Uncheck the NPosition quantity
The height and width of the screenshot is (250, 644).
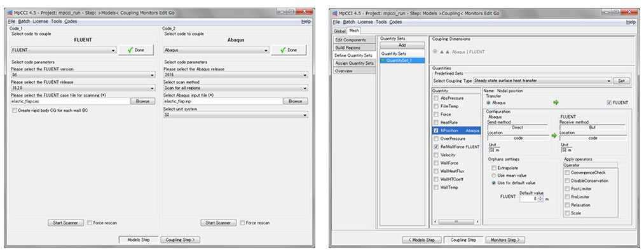pos(435,131)
